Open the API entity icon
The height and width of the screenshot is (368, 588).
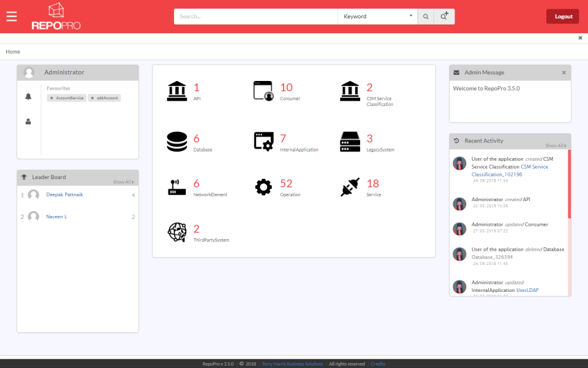[x=177, y=89]
